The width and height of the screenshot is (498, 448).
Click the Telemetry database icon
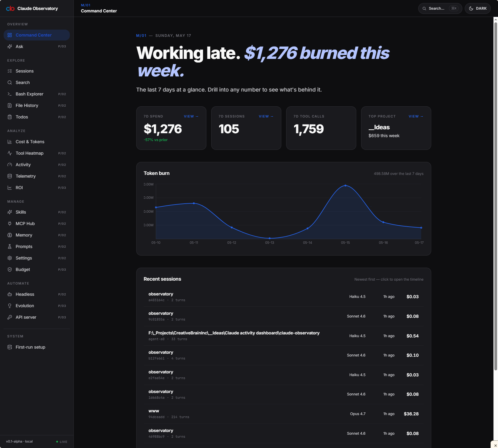[10, 176]
